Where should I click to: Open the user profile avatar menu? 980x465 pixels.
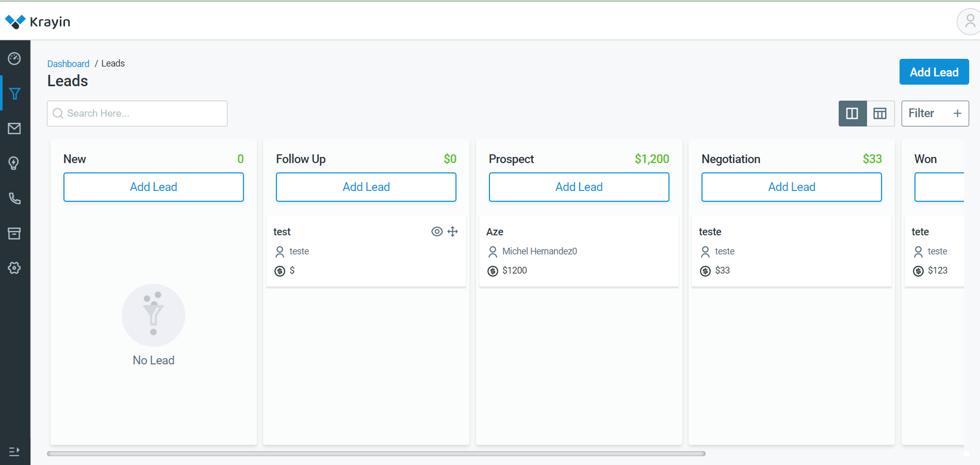coord(970,22)
